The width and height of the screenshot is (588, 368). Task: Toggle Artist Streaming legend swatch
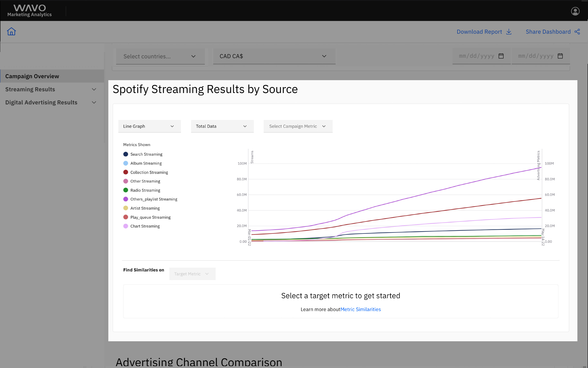(x=126, y=208)
